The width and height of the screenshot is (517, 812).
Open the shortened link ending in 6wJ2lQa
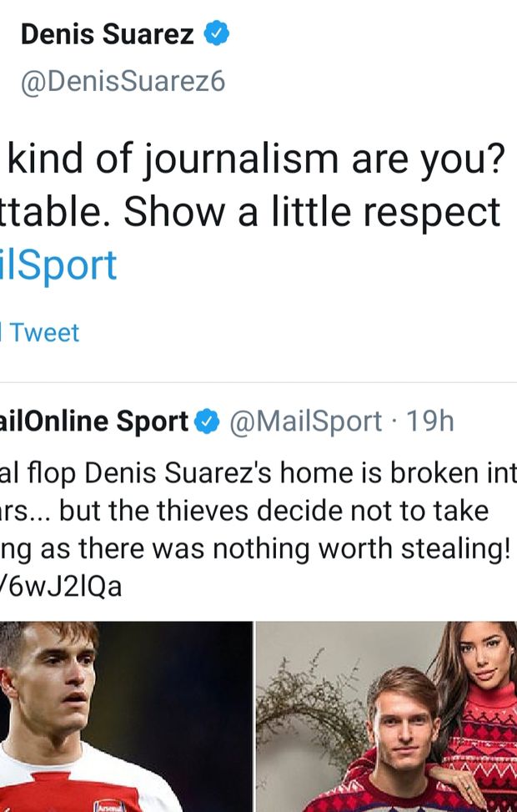click(61, 587)
